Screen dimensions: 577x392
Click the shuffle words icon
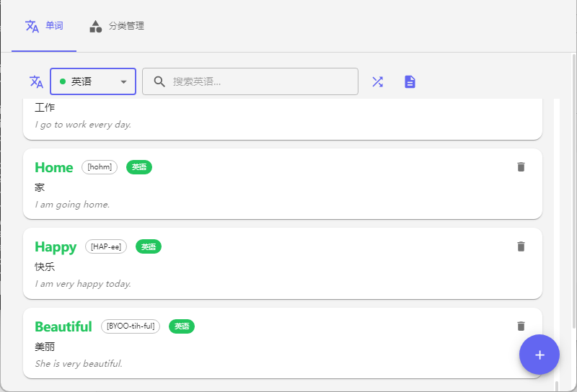pyautogui.click(x=377, y=81)
